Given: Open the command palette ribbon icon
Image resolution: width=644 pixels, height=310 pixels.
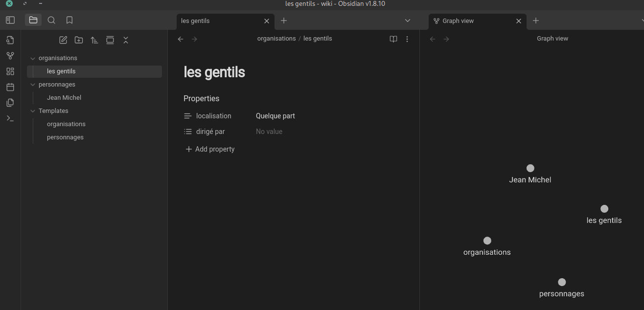Looking at the screenshot, I should 10,118.
